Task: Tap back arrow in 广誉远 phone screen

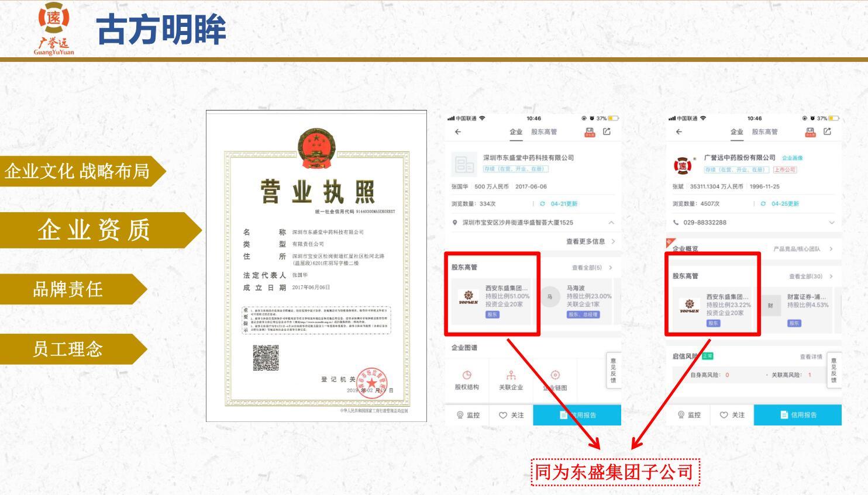Action: coord(679,132)
